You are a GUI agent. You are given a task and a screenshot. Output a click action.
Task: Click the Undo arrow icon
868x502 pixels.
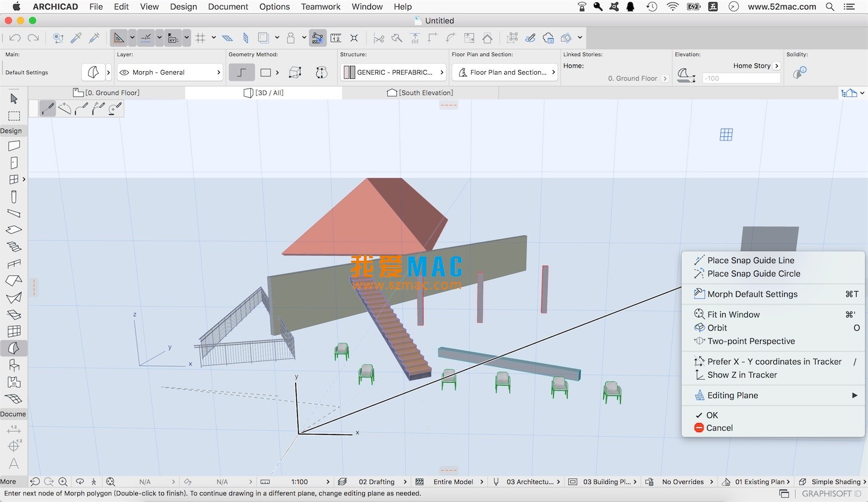(15, 37)
